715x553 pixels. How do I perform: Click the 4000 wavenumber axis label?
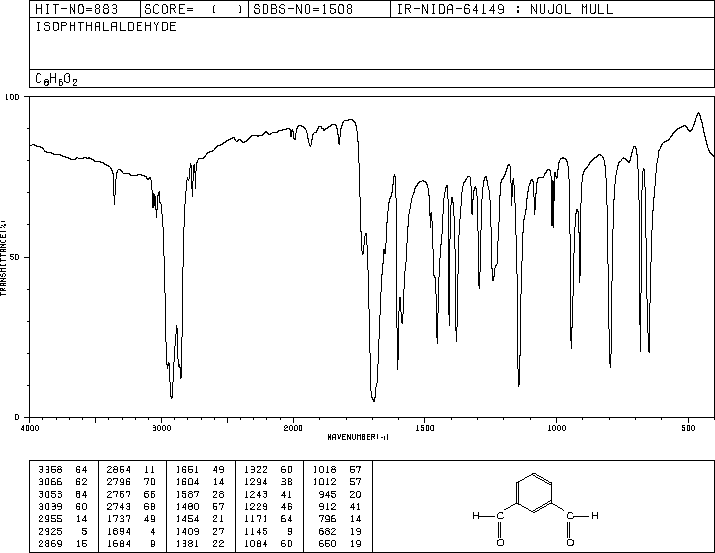tap(30, 428)
